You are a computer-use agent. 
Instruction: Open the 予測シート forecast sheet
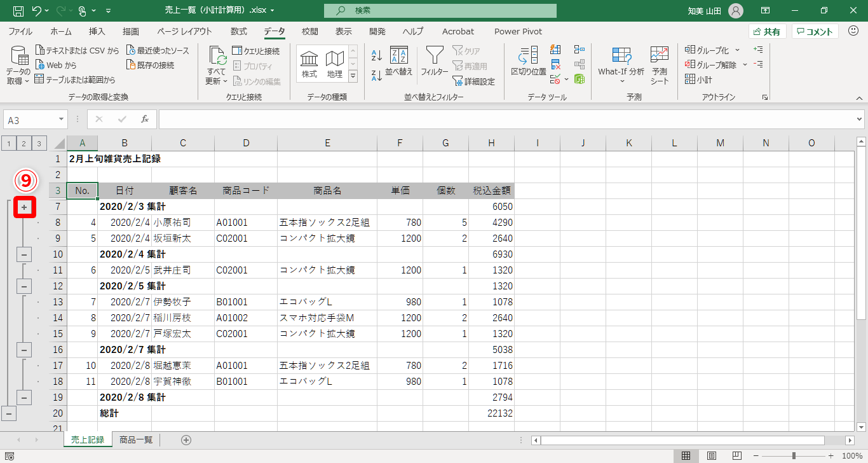660,64
